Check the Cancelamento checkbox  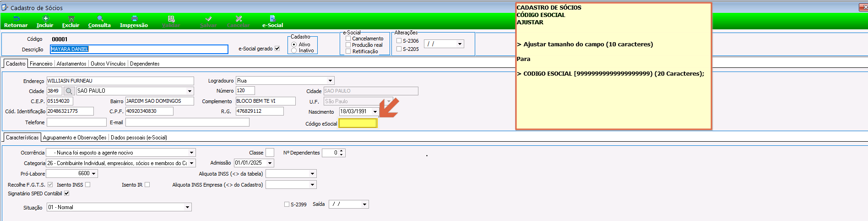[348, 39]
